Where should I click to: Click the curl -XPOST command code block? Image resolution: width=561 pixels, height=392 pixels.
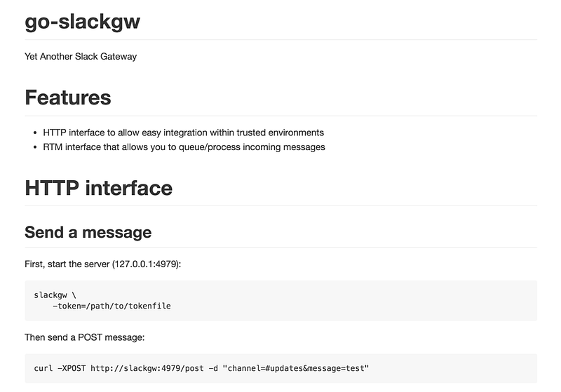281,368
